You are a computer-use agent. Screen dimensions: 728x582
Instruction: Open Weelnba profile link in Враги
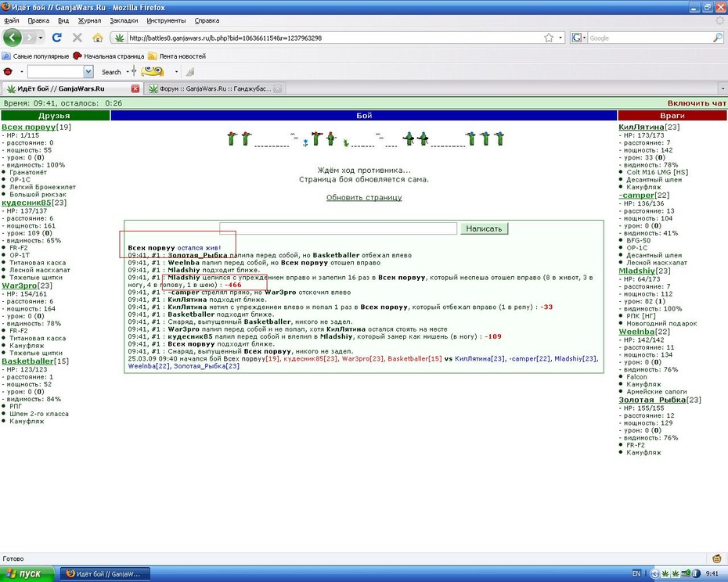tap(636, 332)
